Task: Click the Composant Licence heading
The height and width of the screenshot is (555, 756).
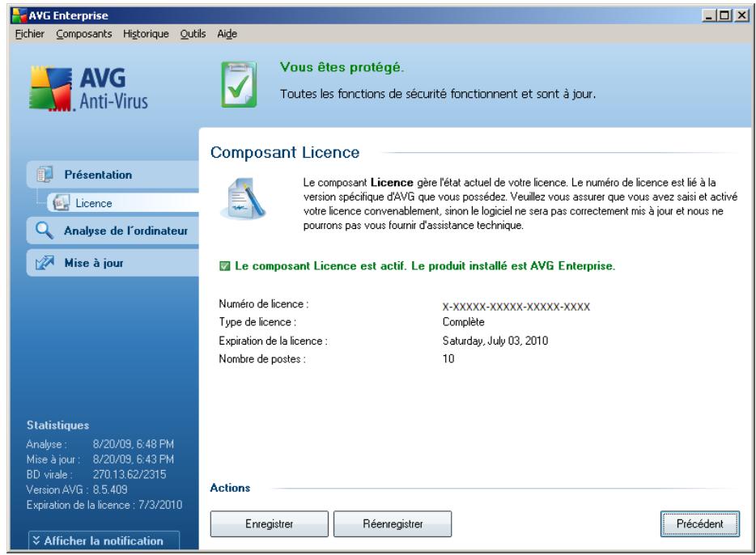Action: click(285, 152)
